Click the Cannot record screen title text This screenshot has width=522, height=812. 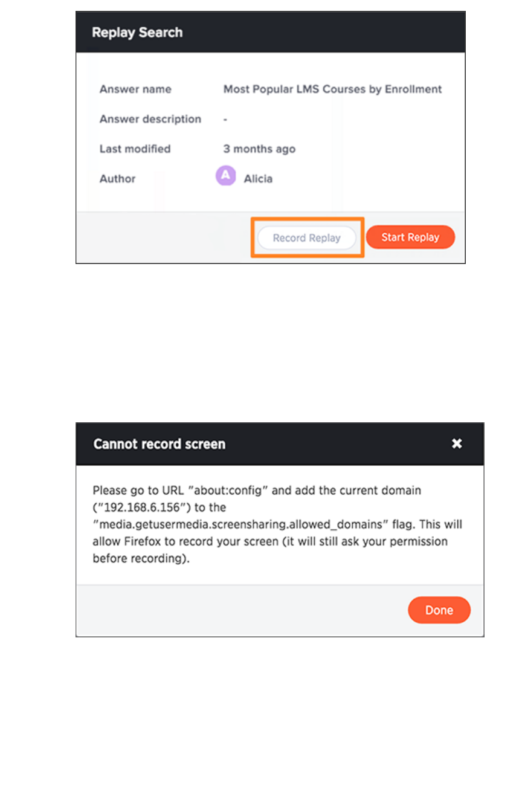click(x=159, y=444)
